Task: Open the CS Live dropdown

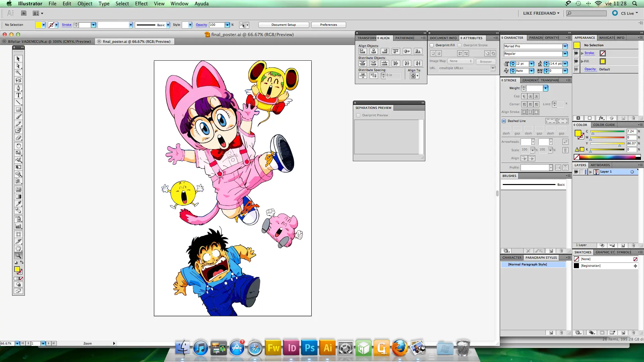Action: click(629, 13)
